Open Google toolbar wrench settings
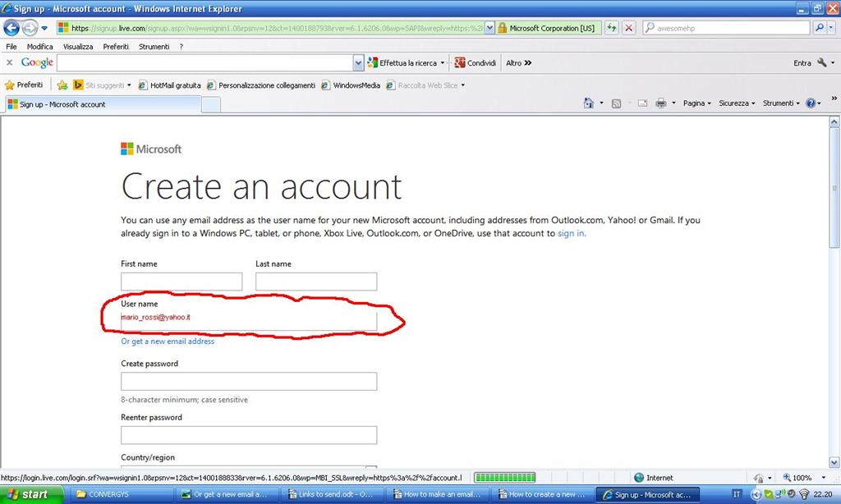 click(x=825, y=62)
